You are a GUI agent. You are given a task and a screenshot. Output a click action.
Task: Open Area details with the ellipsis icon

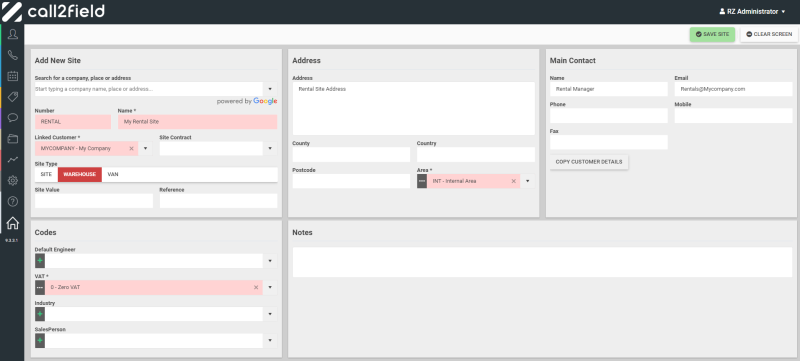[422, 181]
